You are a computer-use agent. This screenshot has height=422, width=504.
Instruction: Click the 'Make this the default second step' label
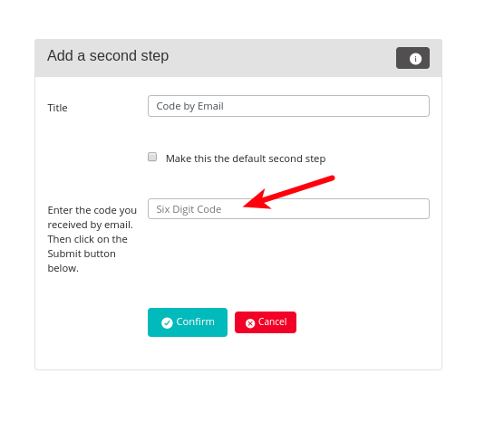click(x=246, y=158)
